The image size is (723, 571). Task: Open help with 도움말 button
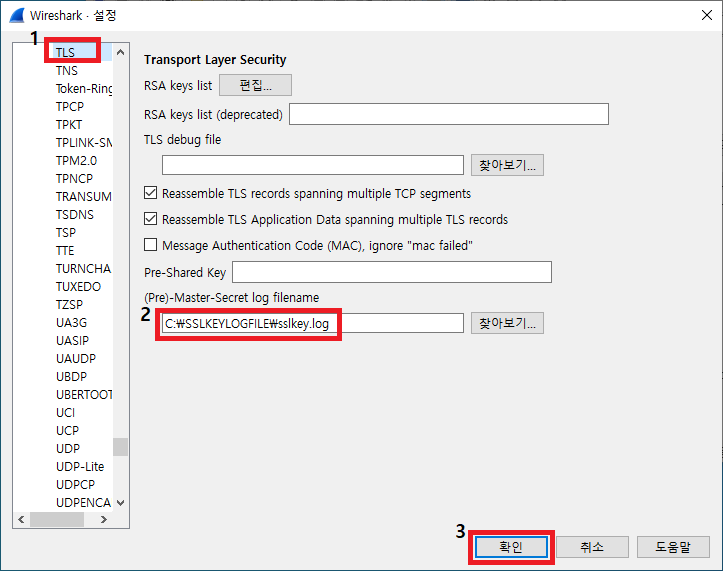pyautogui.click(x=673, y=547)
